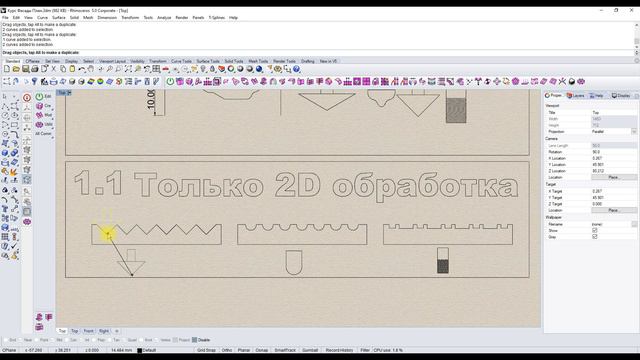Click the Hide objects lightbulb icon
640x360 pixels.
(203, 69)
